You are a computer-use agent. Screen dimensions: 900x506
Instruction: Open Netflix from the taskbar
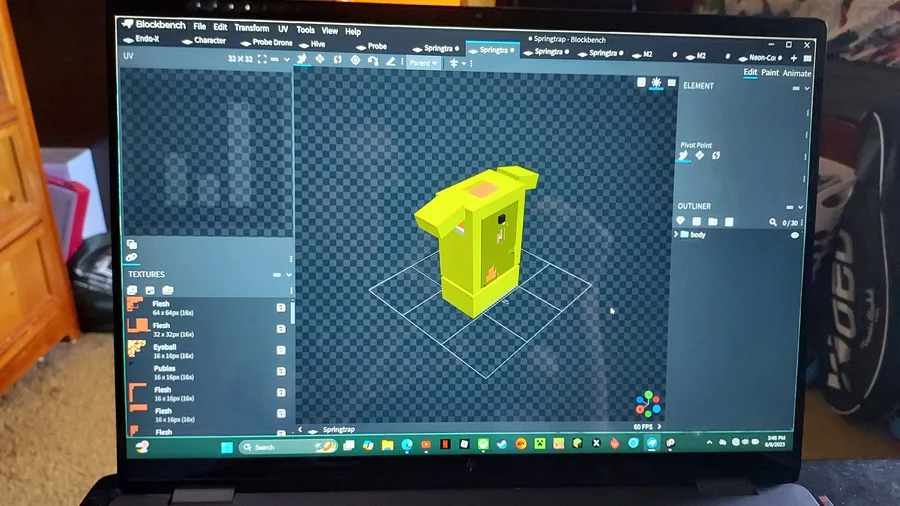(445, 444)
